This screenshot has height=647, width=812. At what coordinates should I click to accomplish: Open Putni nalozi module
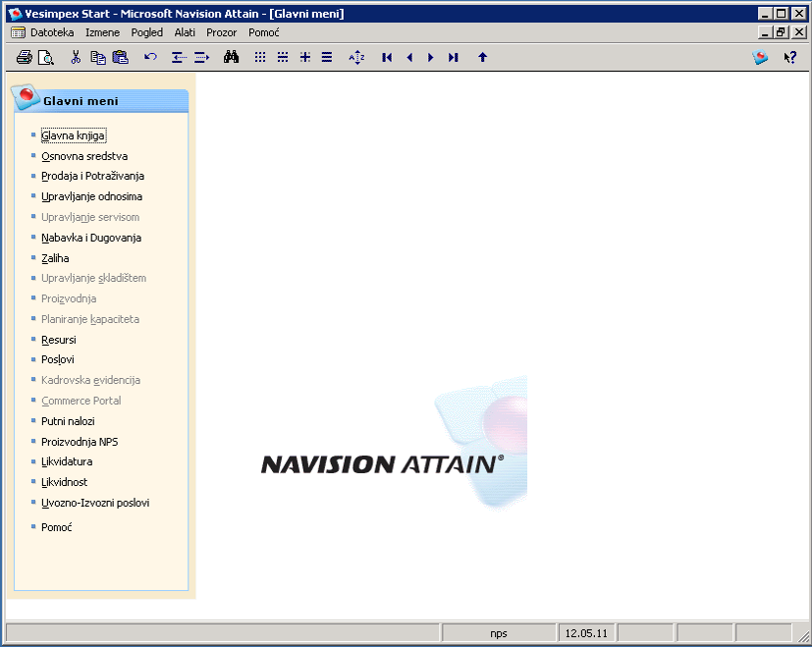pos(68,421)
